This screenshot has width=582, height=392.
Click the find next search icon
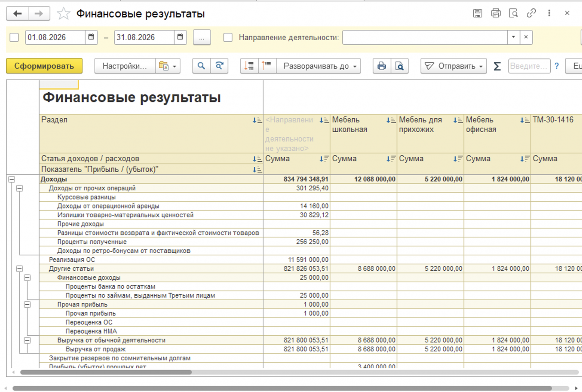pos(219,66)
